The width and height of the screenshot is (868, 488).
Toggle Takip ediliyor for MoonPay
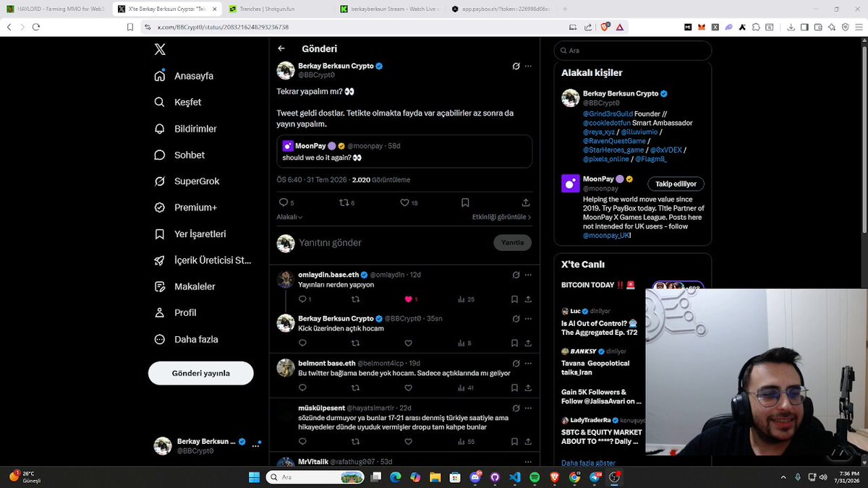click(x=676, y=184)
